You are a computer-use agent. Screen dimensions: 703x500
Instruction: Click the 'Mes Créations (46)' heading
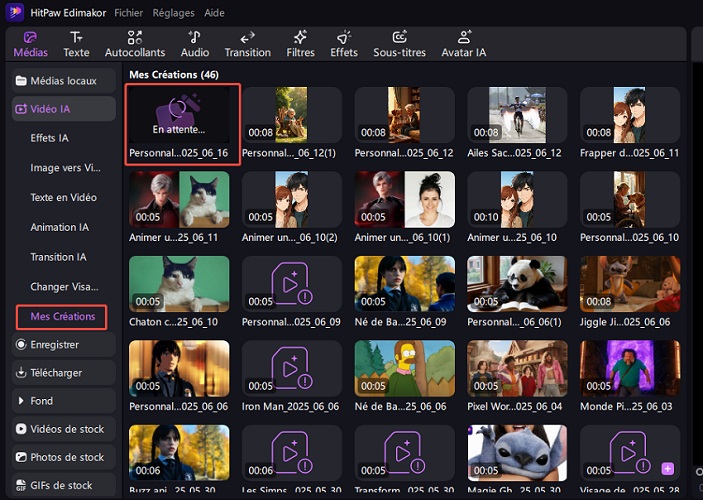(174, 74)
